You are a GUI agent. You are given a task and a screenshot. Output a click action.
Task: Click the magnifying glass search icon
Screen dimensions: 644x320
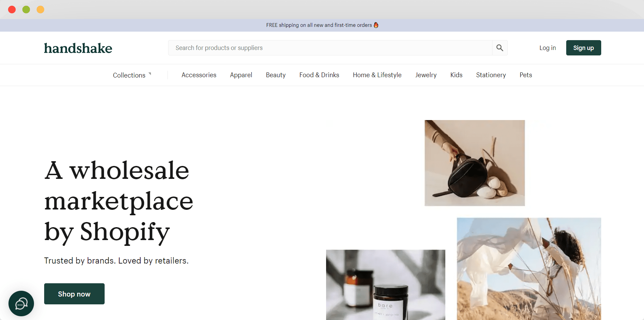[500, 48]
